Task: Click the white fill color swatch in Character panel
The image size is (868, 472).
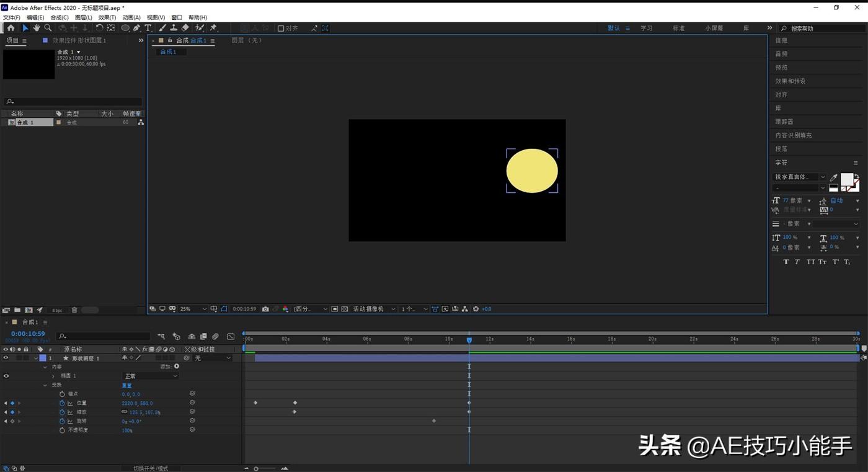Action: click(x=846, y=179)
